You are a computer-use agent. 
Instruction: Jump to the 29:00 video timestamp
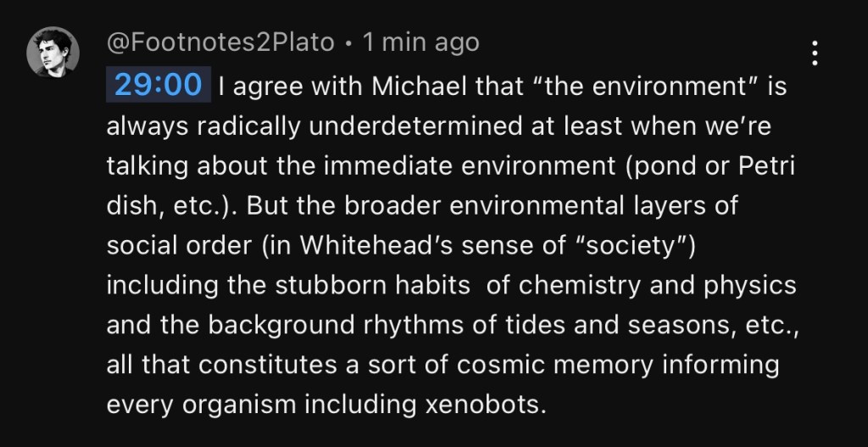point(158,86)
